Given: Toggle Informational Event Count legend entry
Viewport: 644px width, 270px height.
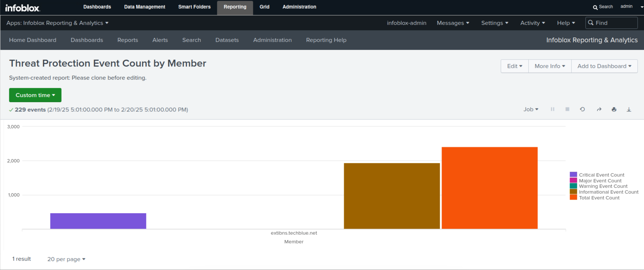Looking at the screenshot, I should pos(608,192).
